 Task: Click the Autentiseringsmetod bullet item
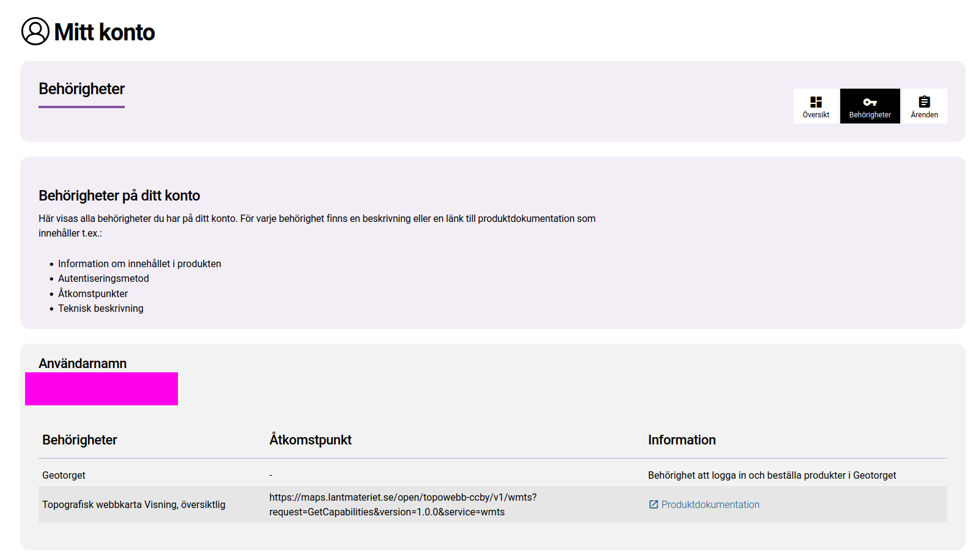103,279
